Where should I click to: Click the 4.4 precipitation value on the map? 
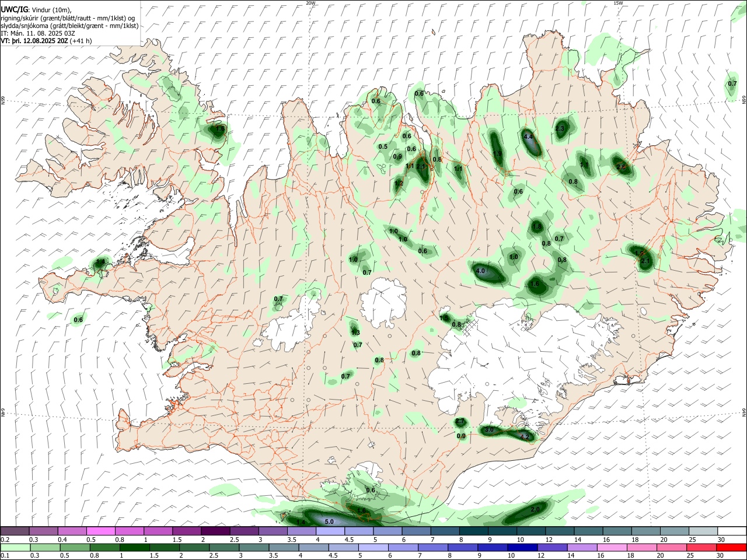pos(529,136)
